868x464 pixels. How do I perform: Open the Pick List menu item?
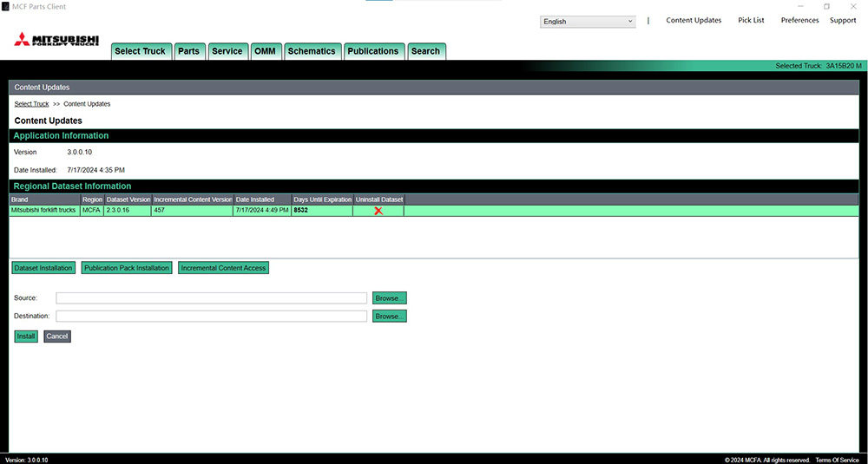751,21
